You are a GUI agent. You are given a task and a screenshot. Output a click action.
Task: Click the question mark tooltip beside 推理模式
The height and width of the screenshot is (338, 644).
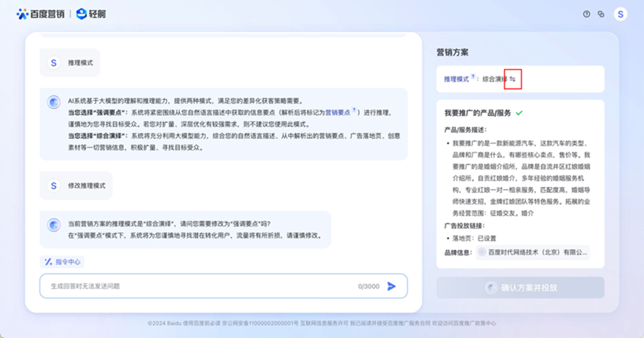point(473,77)
